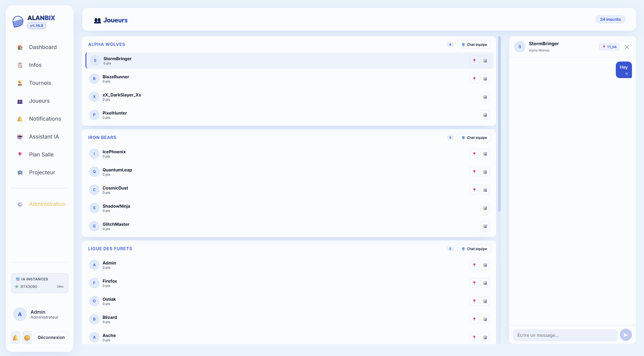Click BlazeRunner's location pin icon

coord(474,79)
